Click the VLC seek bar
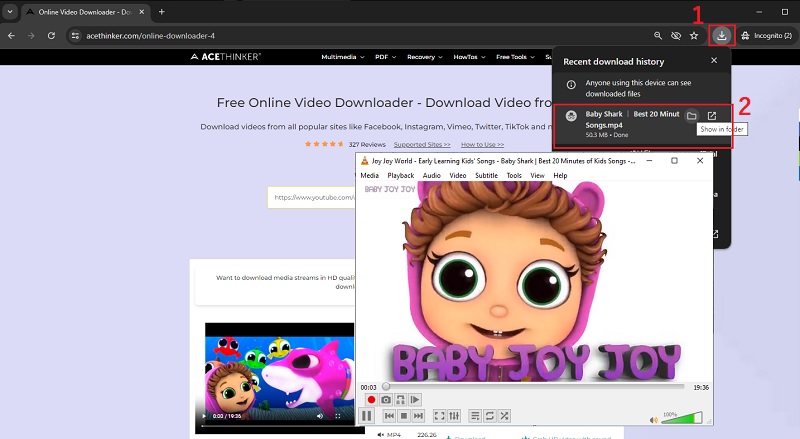 [x=534, y=387]
